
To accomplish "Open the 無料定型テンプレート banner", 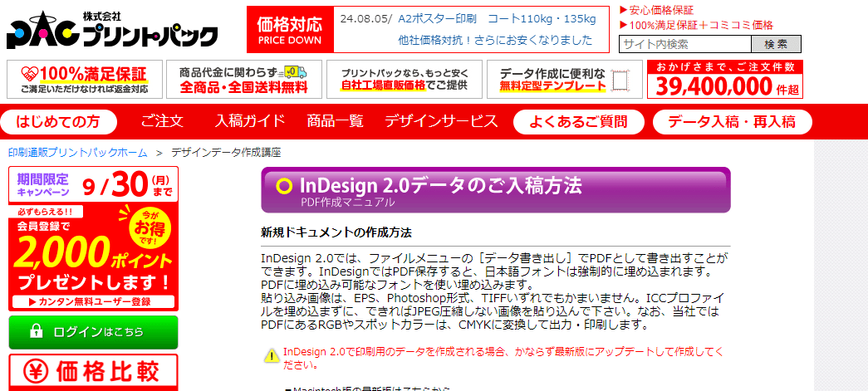I will click(564, 79).
